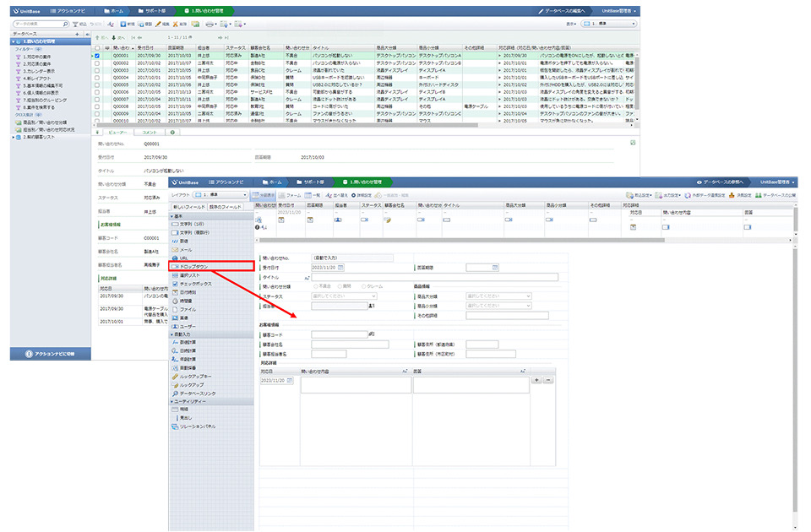Click the 新規 record toolbar icon

[122, 24]
